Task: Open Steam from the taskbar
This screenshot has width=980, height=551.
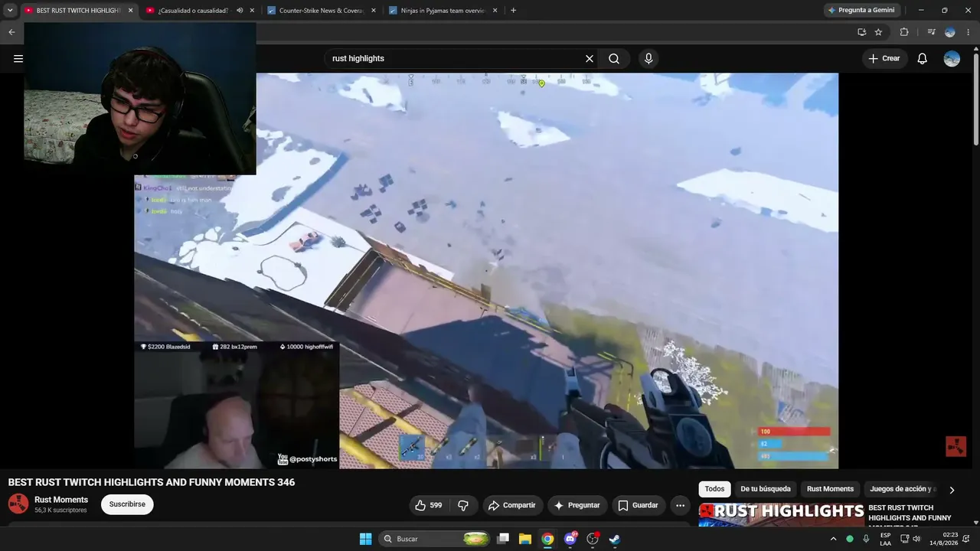Action: pyautogui.click(x=614, y=539)
